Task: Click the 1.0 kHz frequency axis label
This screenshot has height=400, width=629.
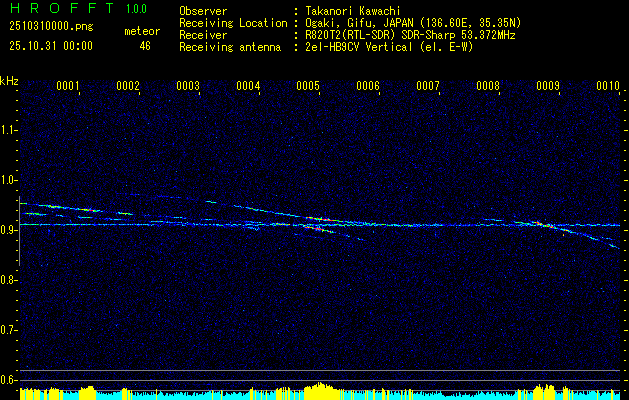Action: (x=8, y=180)
